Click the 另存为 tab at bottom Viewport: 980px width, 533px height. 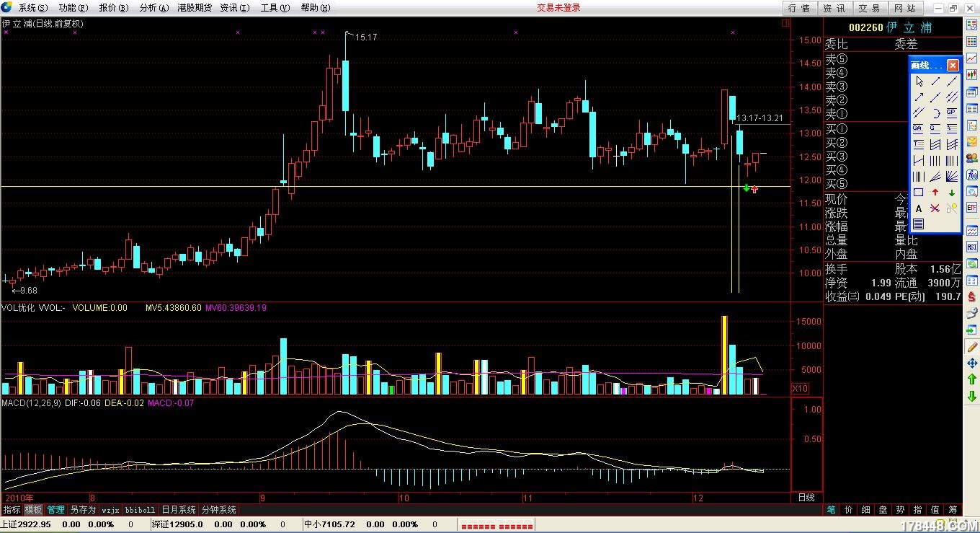point(82,509)
